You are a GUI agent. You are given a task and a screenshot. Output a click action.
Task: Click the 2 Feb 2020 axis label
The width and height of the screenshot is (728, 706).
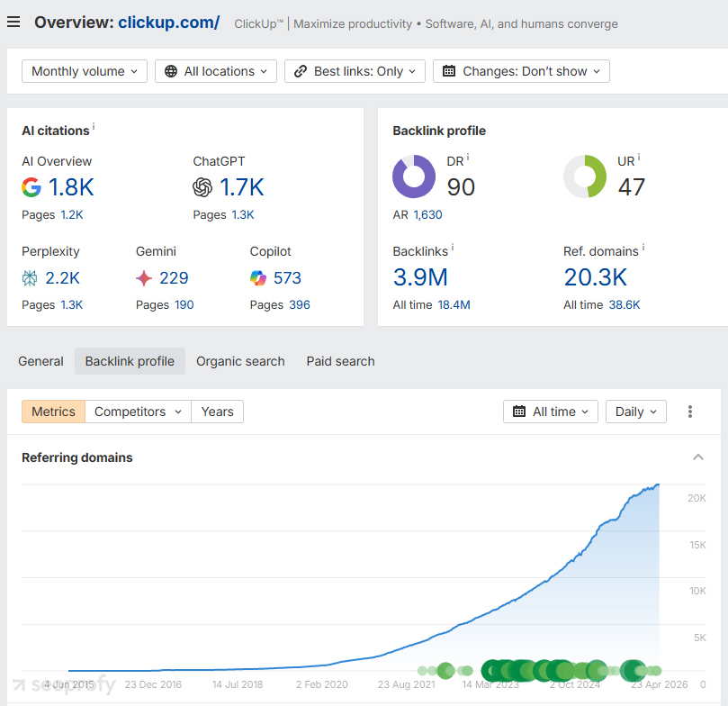pyautogui.click(x=322, y=684)
